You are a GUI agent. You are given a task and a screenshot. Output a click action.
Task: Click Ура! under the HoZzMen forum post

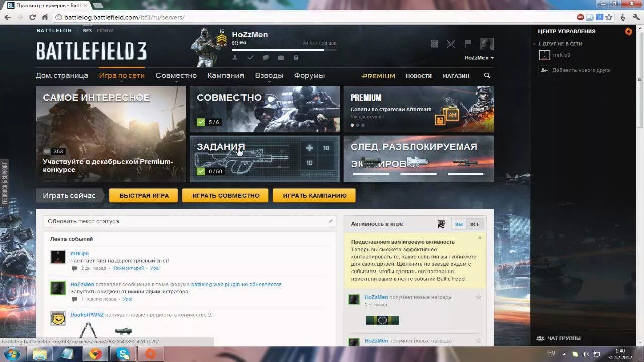(x=127, y=299)
